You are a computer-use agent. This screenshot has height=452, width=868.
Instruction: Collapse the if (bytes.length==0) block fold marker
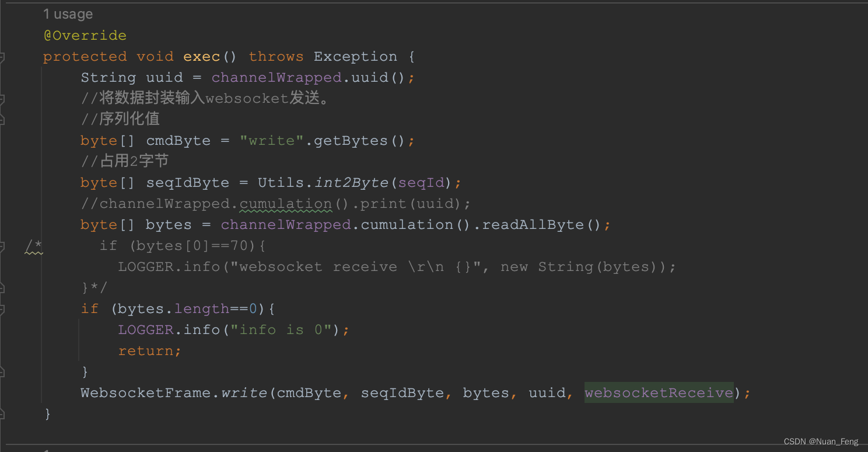[2, 309]
